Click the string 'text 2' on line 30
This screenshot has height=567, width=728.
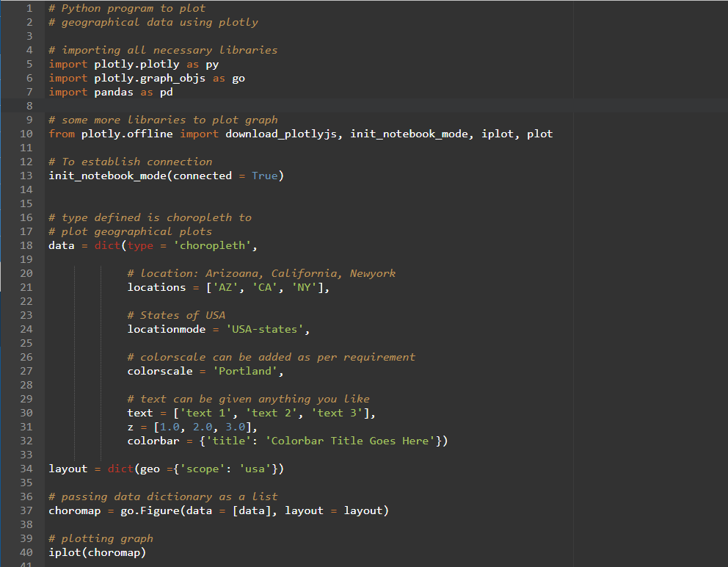271,413
